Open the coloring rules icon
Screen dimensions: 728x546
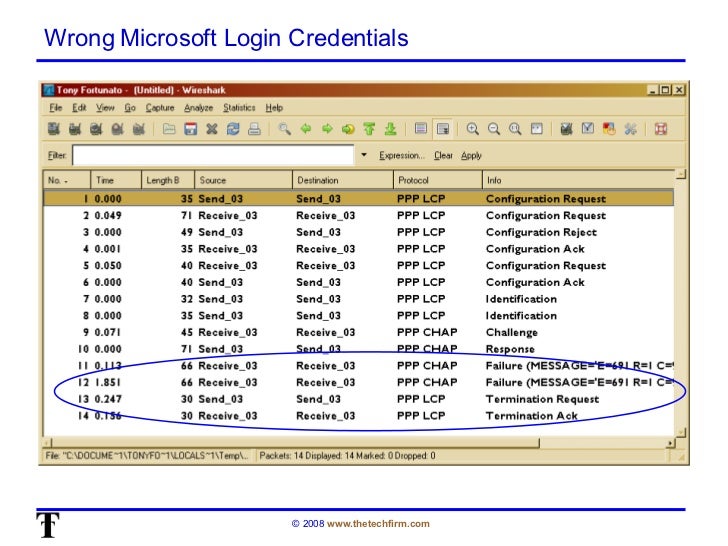click(609, 129)
